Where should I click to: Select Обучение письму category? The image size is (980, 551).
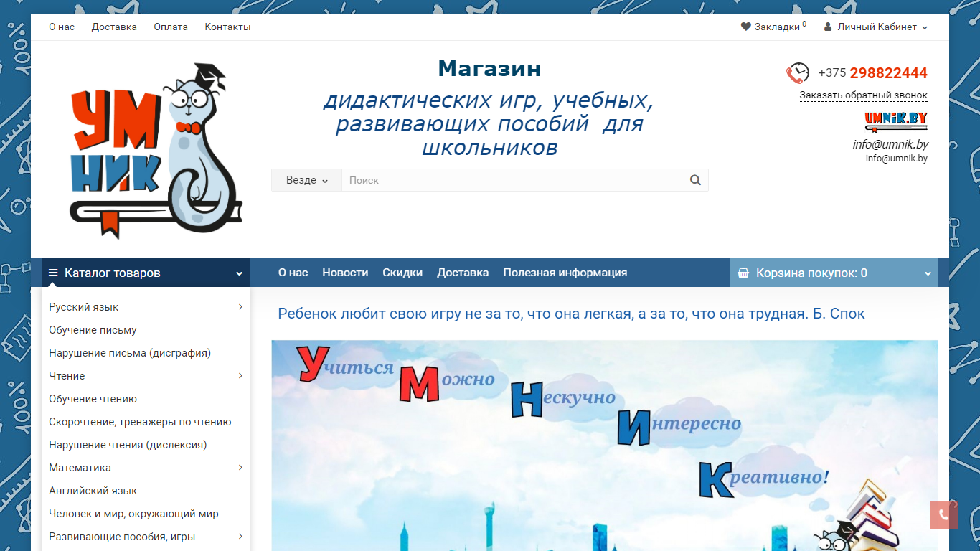(x=93, y=330)
